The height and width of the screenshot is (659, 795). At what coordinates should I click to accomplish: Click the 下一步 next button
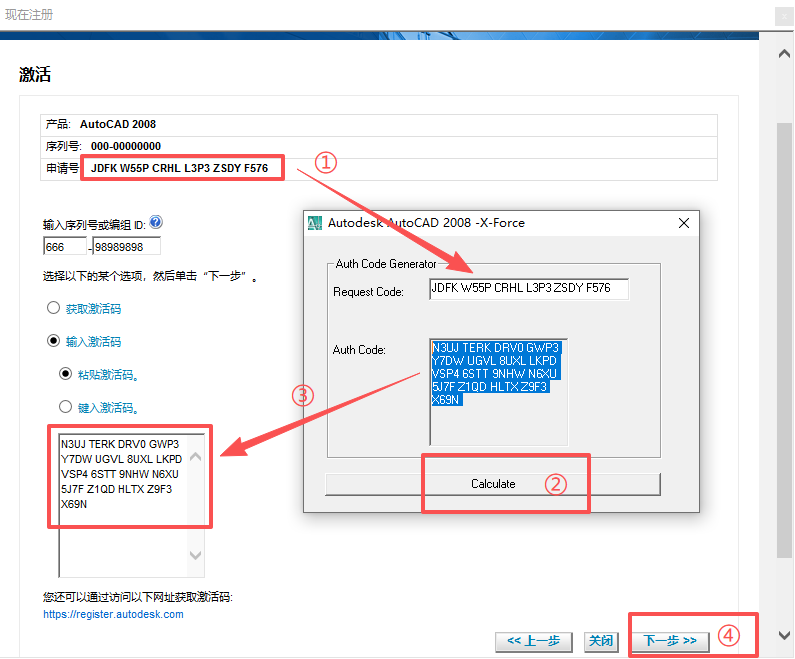click(670, 641)
